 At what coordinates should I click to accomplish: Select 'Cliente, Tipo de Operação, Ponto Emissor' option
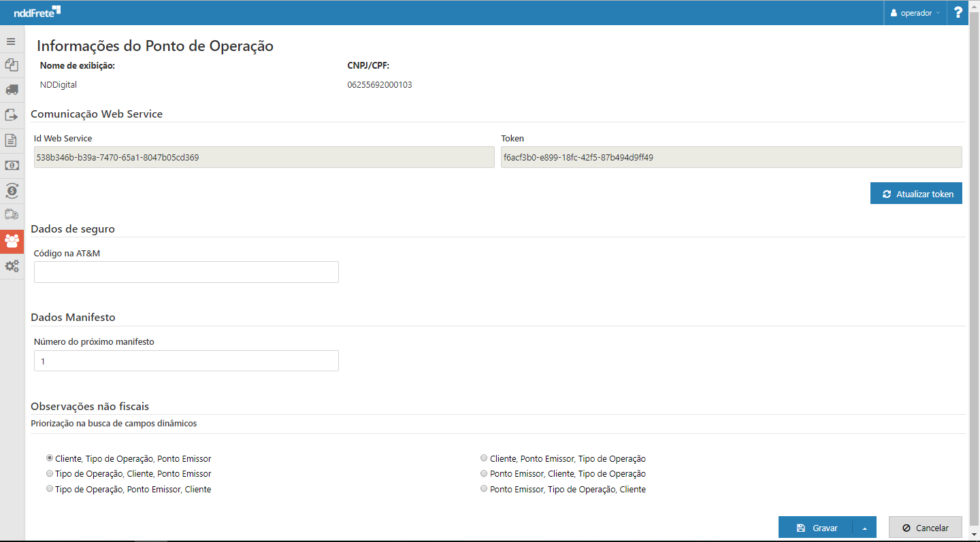(x=50, y=458)
